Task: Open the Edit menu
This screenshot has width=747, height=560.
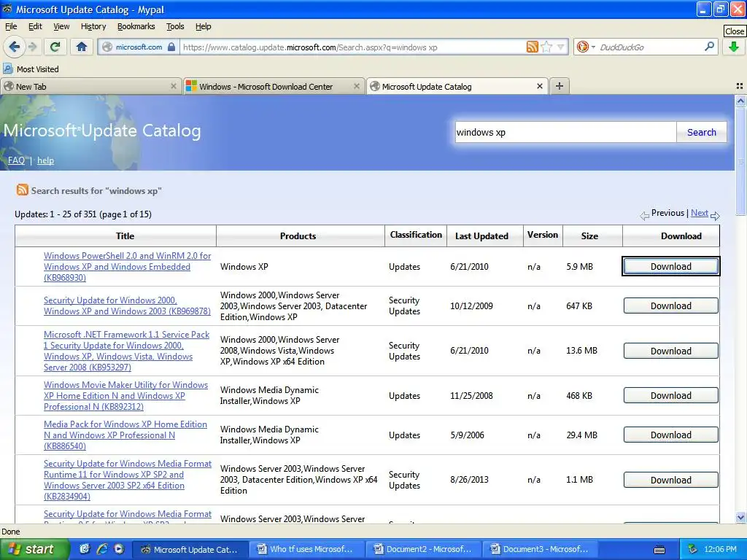Action: tap(35, 26)
